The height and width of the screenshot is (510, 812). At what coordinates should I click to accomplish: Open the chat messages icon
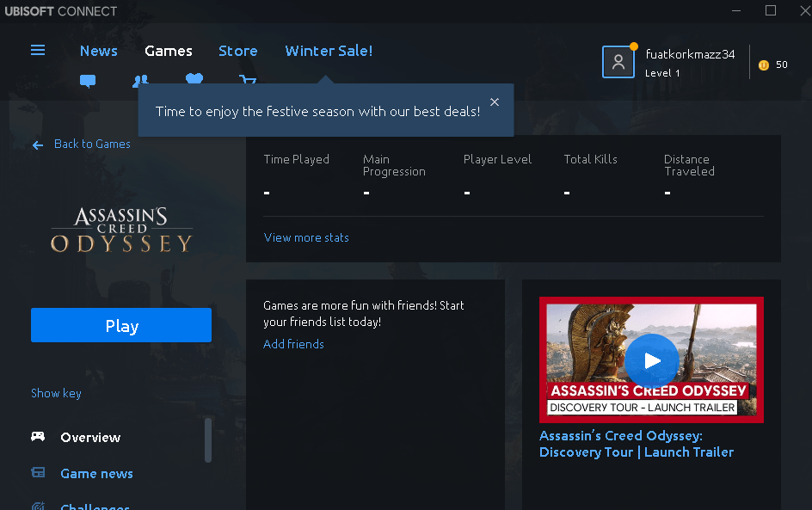coord(88,81)
